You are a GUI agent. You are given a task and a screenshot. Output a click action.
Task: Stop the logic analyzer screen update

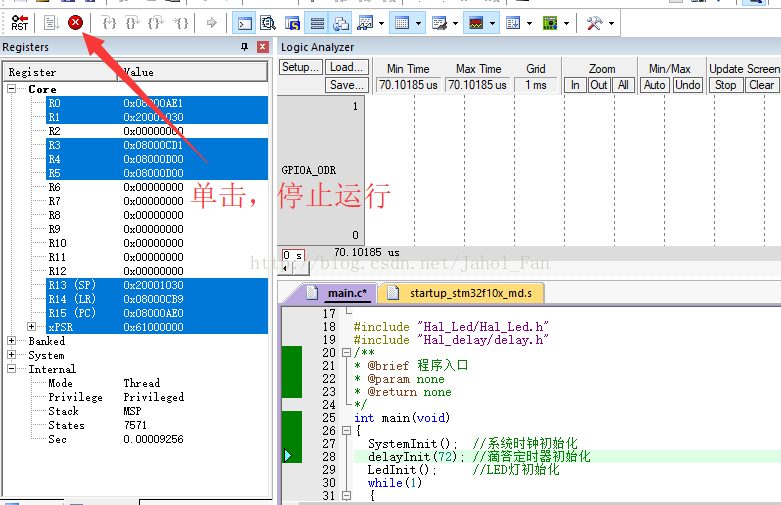tap(726, 85)
